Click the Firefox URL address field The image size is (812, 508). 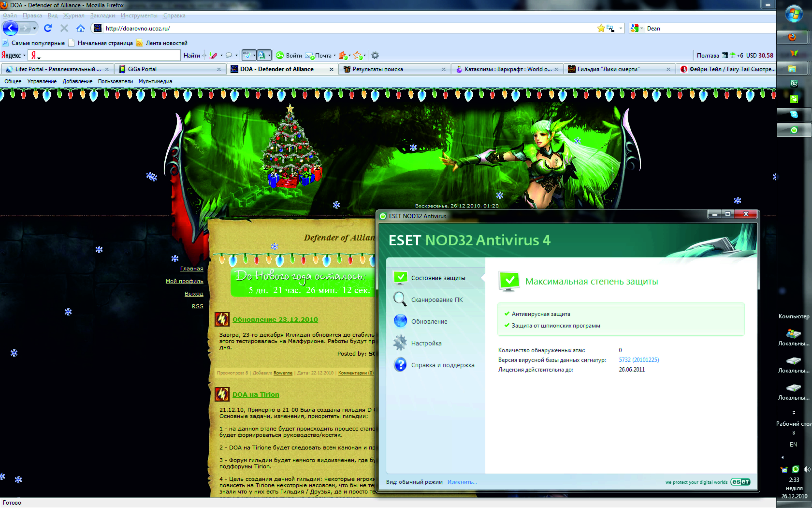[x=349, y=29]
